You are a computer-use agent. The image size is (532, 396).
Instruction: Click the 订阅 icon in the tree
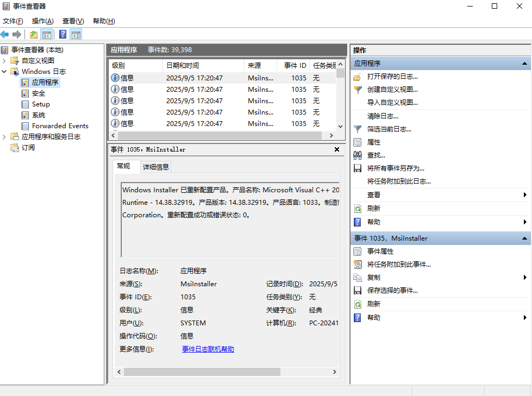pos(15,148)
